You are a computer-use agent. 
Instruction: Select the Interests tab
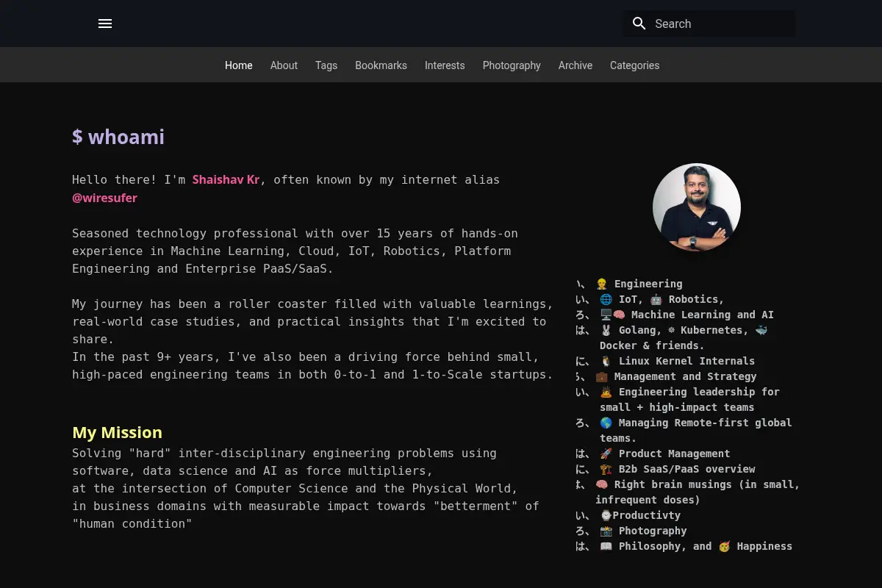[445, 65]
